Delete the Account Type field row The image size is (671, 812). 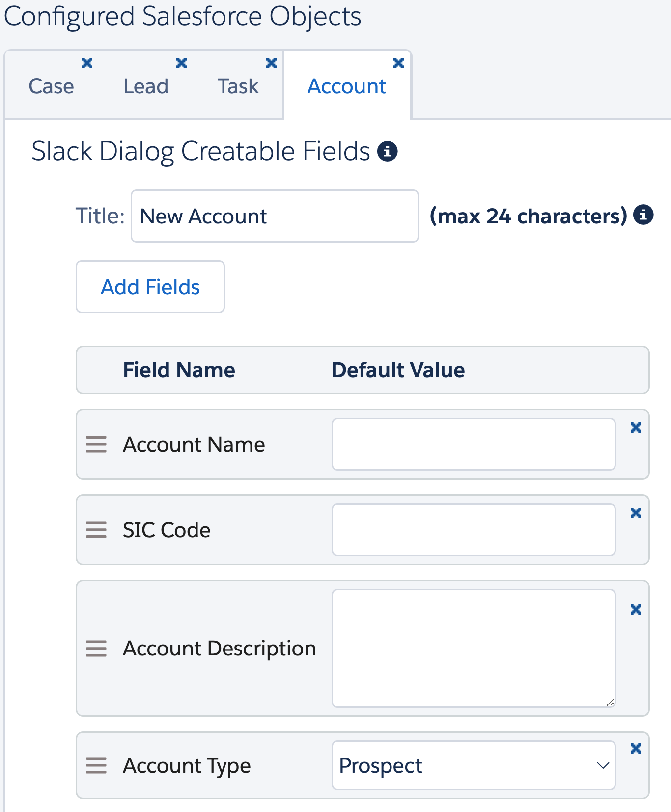[x=636, y=748]
